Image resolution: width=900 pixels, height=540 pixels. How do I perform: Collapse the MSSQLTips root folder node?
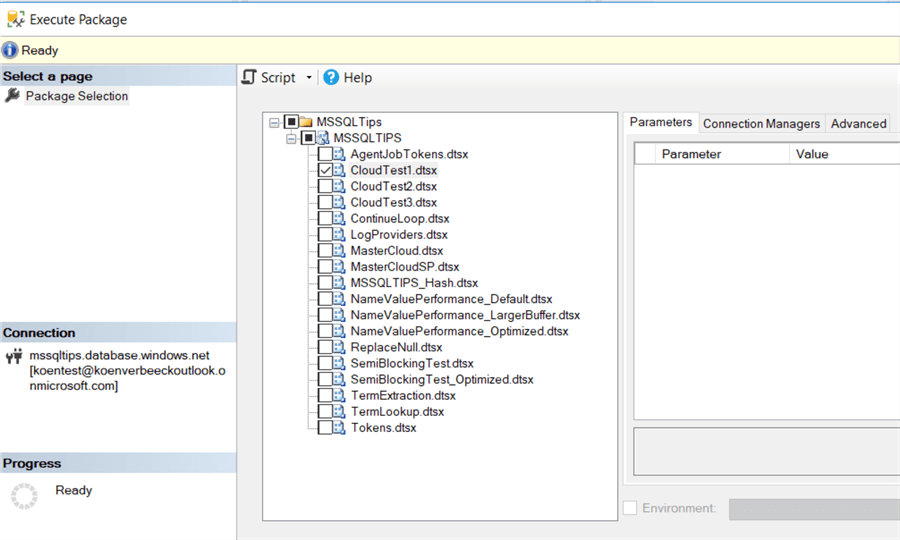pos(275,122)
